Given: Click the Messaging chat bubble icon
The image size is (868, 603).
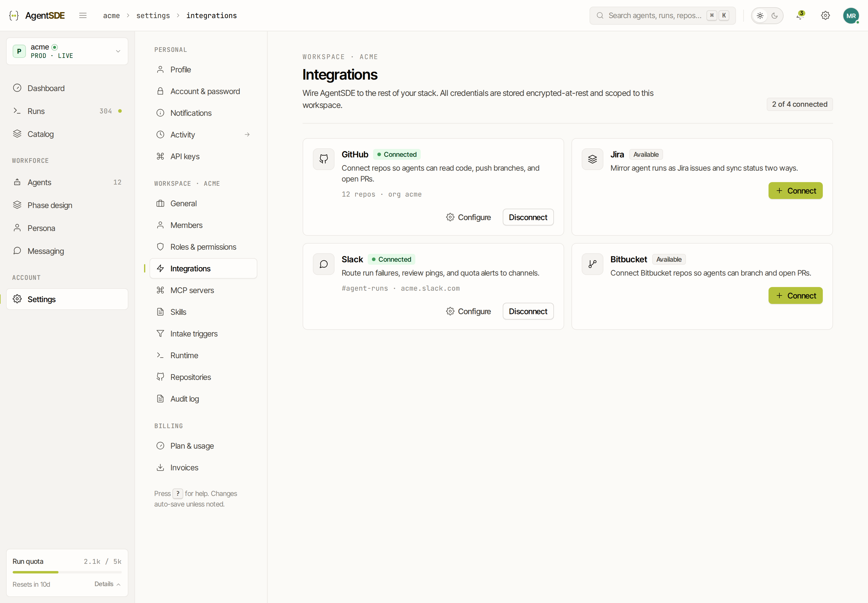Looking at the screenshot, I should click(17, 251).
